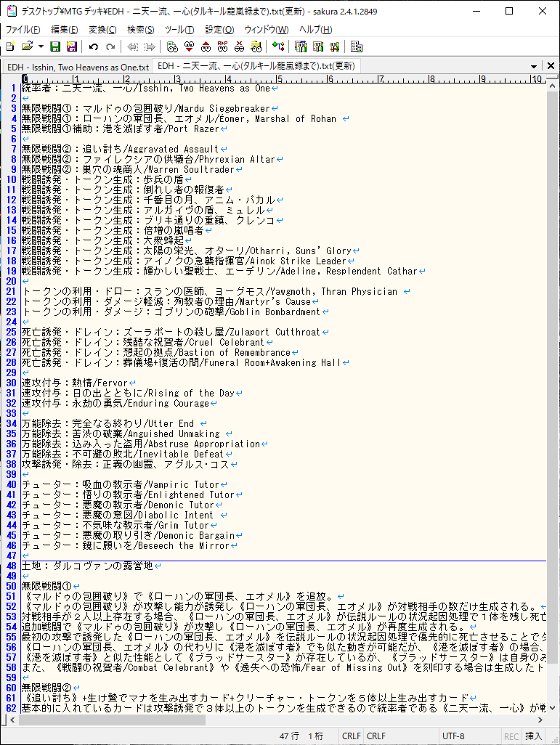Save the file with green floppy icon

pyautogui.click(x=55, y=46)
